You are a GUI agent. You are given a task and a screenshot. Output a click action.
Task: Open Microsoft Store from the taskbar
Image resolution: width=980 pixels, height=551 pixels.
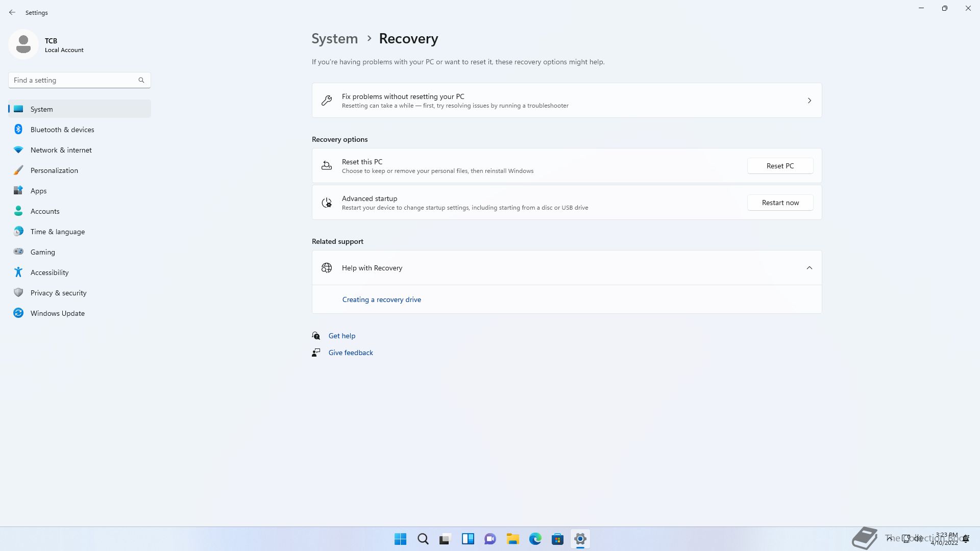point(558,539)
